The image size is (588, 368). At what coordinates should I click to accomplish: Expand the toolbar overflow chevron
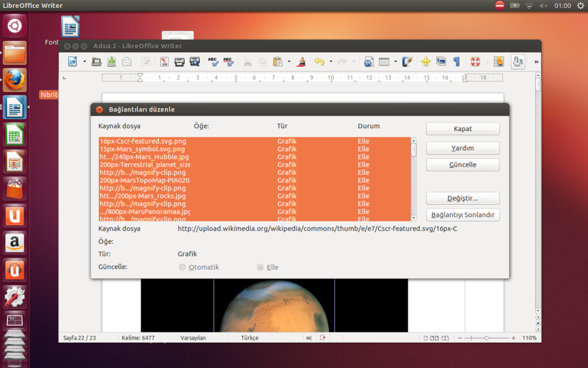click(536, 62)
